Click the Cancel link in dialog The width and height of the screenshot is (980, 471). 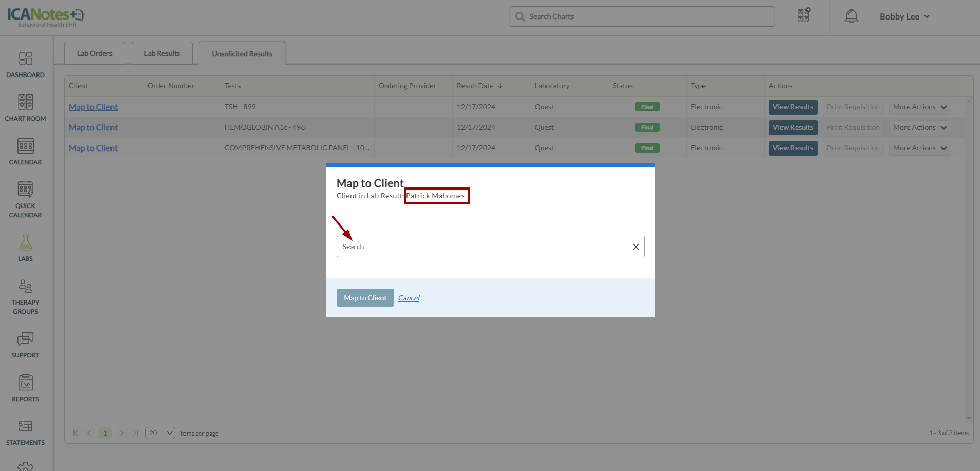point(409,298)
